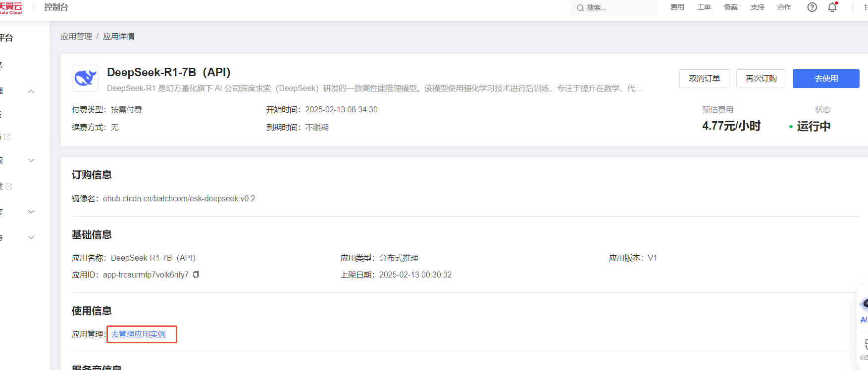Click the 订购信息 section heading

click(x=92, y=175)
